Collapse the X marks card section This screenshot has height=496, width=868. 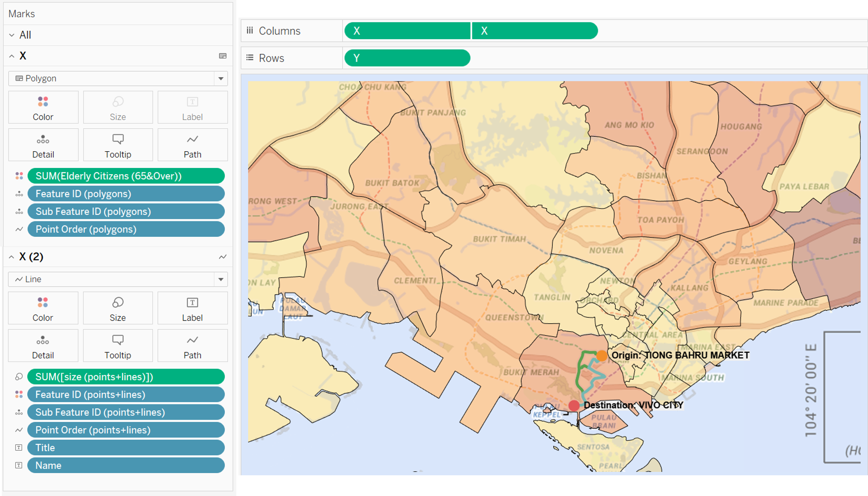point(12,56)
